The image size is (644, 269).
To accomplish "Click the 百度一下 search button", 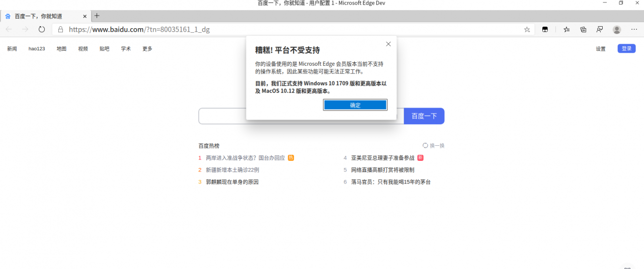I will point(424,116).
